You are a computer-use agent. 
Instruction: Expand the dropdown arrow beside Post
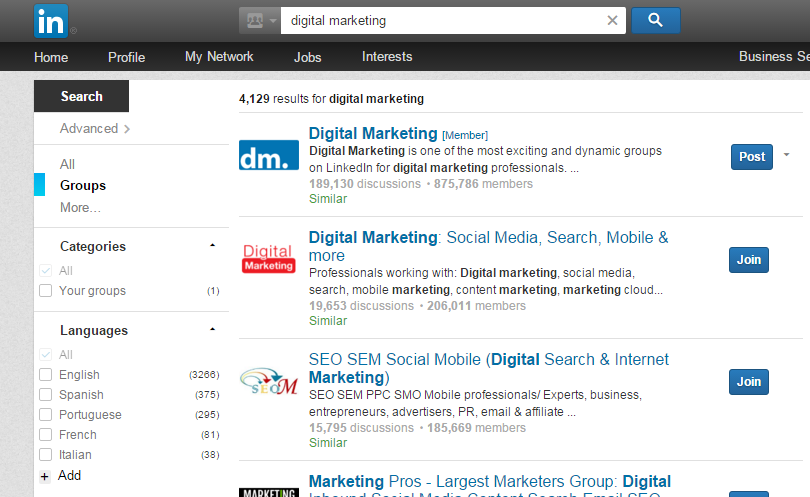pos(787,155)
